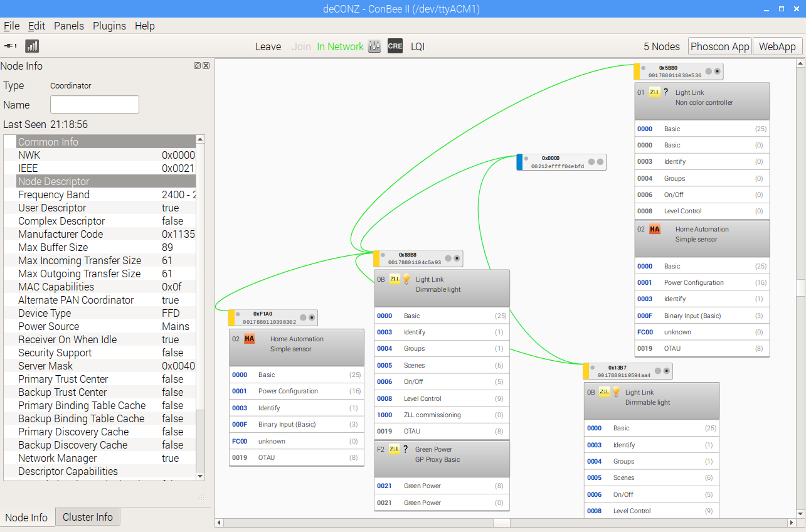
Task: Select ZLL commissioning cluster 1000
Action: click(442, 415)
